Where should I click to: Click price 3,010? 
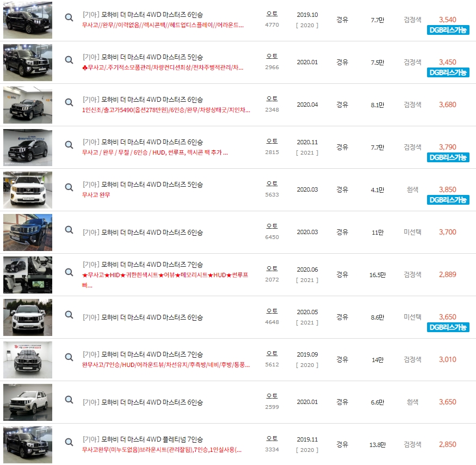pyautogui.click(x=448, y=359)
